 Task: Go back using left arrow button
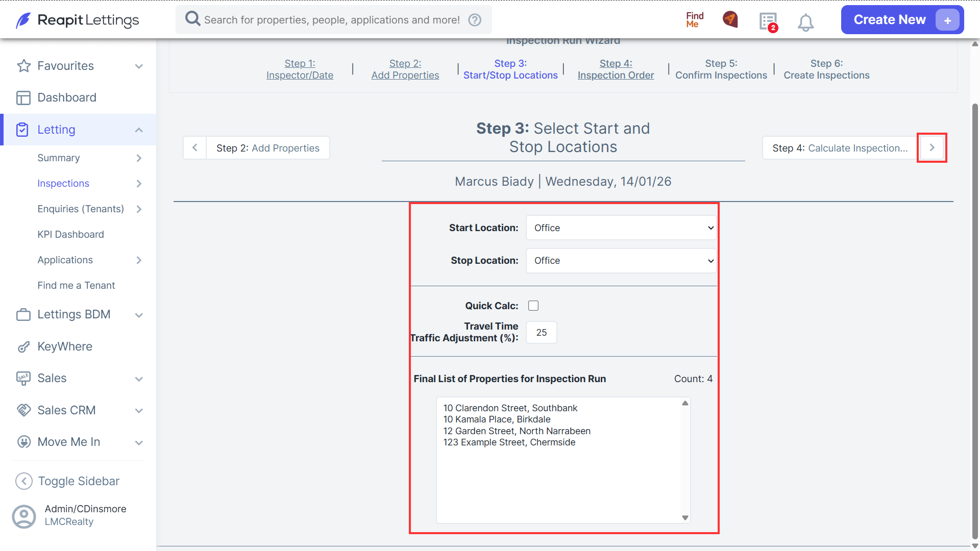pos(195,148)
